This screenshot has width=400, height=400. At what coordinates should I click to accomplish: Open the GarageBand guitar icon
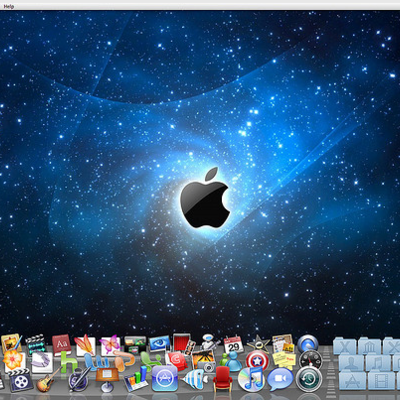click(47, 380)
